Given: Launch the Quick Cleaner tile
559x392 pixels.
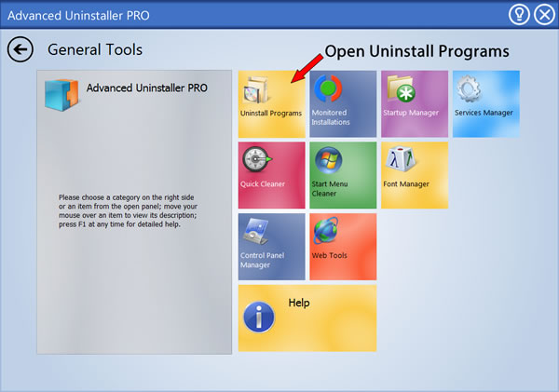Looking at the screenshot, I should (x=272, y=175).
